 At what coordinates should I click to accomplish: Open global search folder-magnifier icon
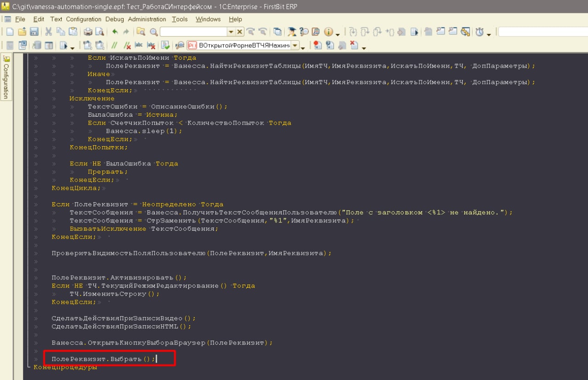pyautogui.click(x=141, y=32)
